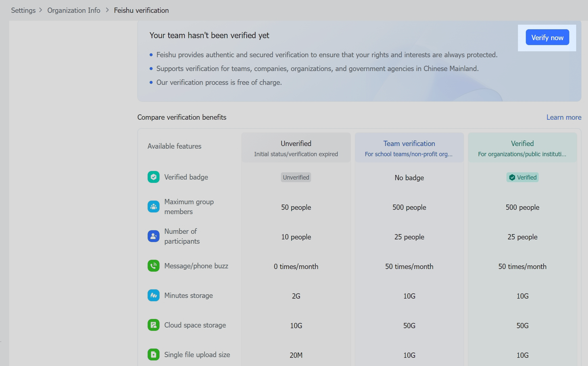Click the chevron after Organization Info
Viewport: 588px width, 366px height.
click(x=107, y=10)
